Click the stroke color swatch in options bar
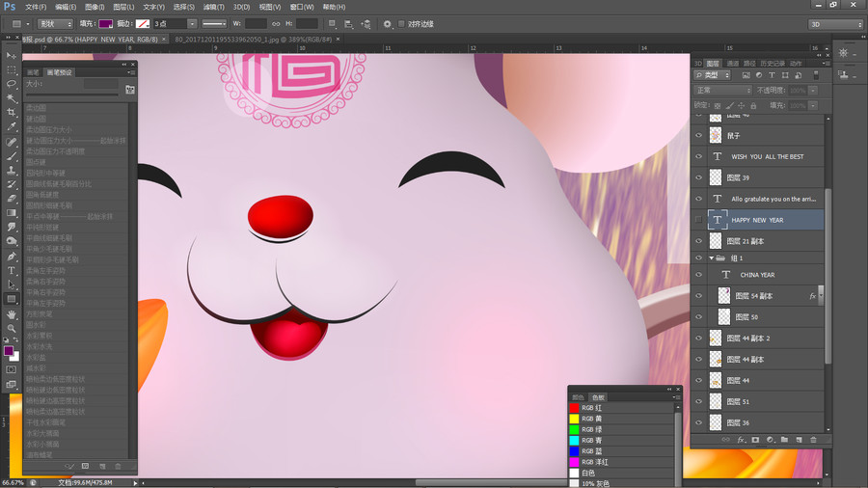This screenshot has height=488, width=868. click(143, 24)
